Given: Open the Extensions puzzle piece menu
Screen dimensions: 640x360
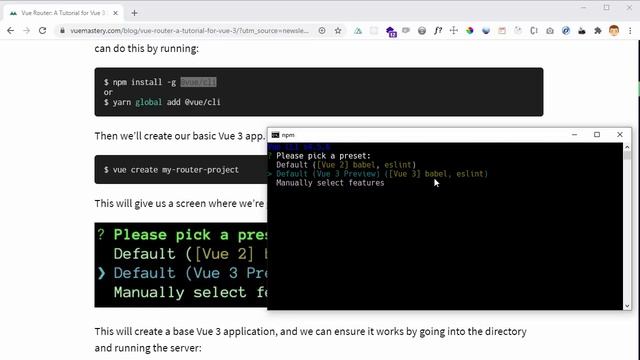Looking at the screenshot, I should (598, 31).
